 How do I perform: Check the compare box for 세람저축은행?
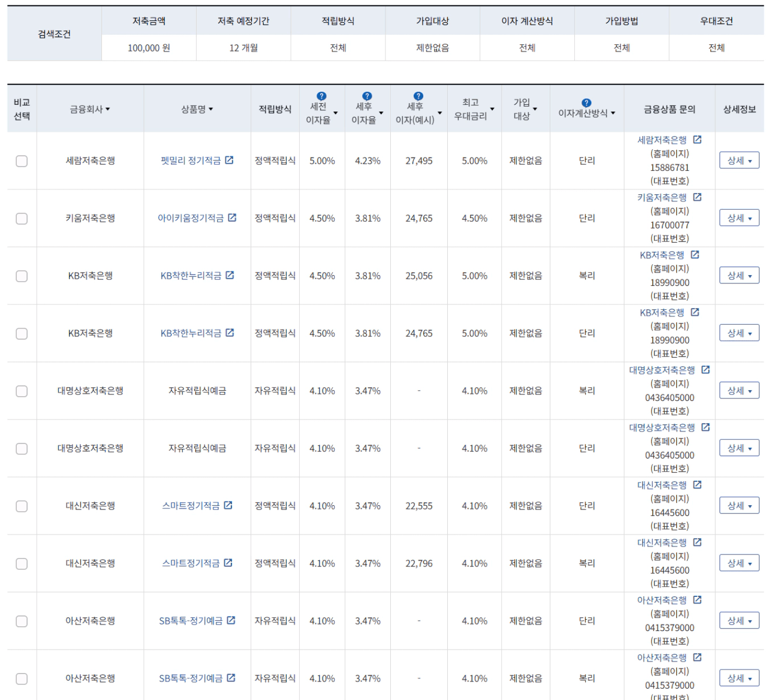tap(22, 161)
